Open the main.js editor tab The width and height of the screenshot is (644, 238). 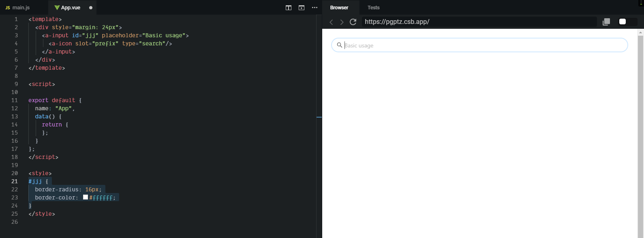18,8
